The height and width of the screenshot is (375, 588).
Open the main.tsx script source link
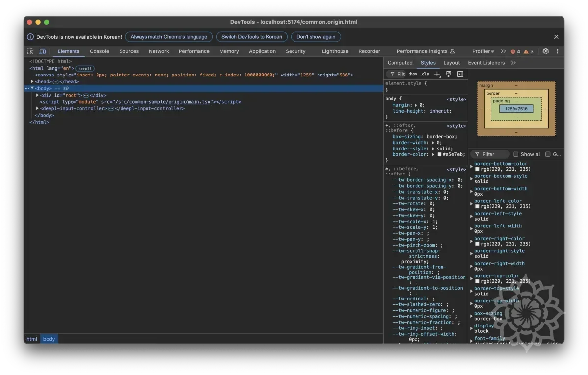163,102
